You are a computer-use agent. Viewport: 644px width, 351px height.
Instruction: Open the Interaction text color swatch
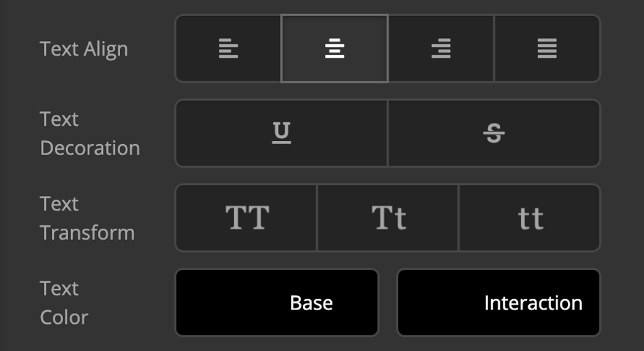[498, 303]
